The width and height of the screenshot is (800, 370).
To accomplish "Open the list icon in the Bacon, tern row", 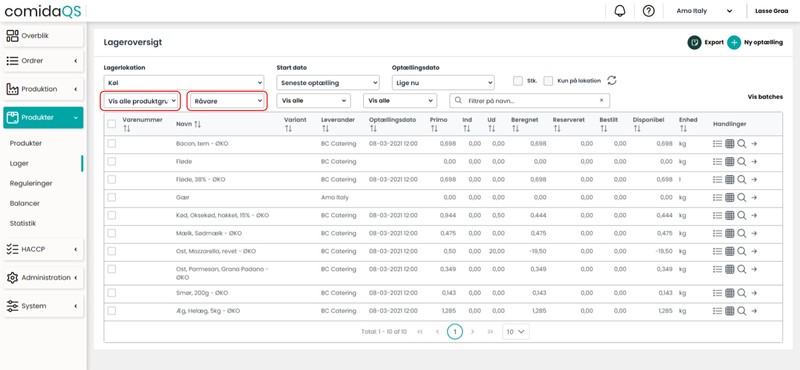I will pos(717,144).
